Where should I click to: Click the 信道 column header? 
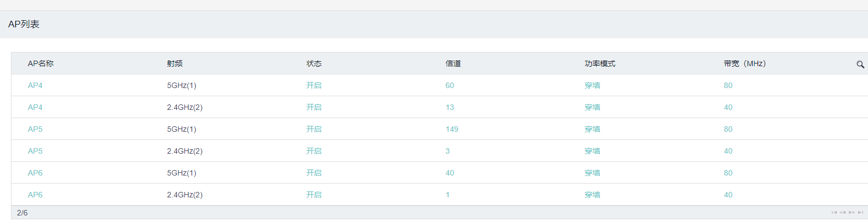(x=453, y=63)
